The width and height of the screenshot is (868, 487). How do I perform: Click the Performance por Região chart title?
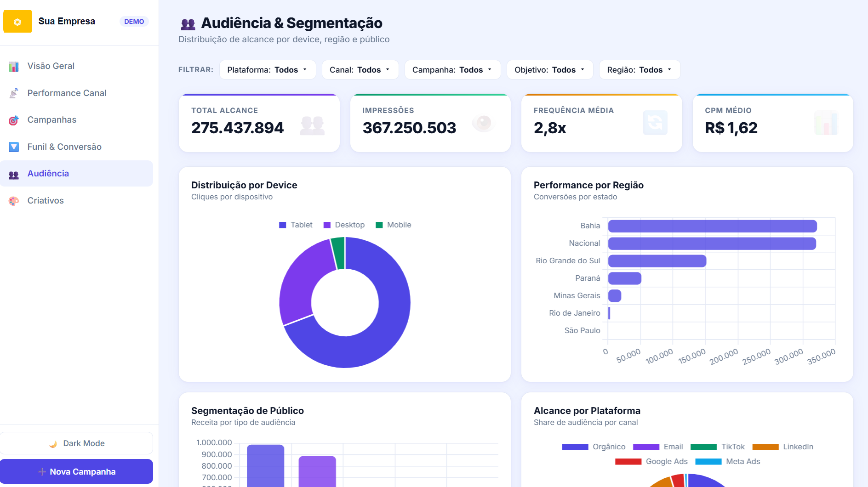tap(588, 185)
